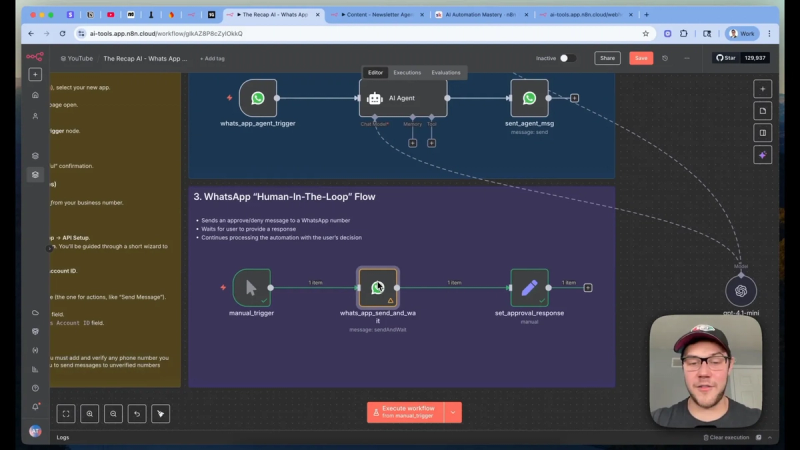Open the personal user icon in sidebar
800x450 pixels.
click(35, 116)
